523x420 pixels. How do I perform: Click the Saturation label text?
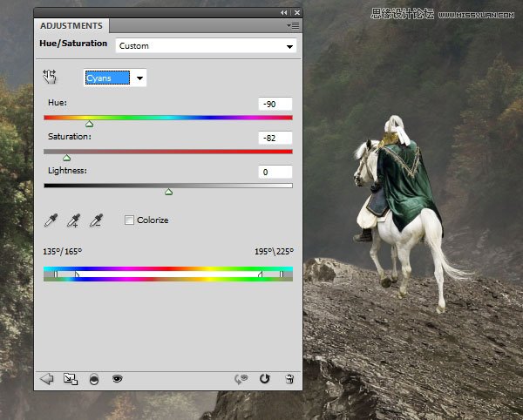tap(70, 136)
